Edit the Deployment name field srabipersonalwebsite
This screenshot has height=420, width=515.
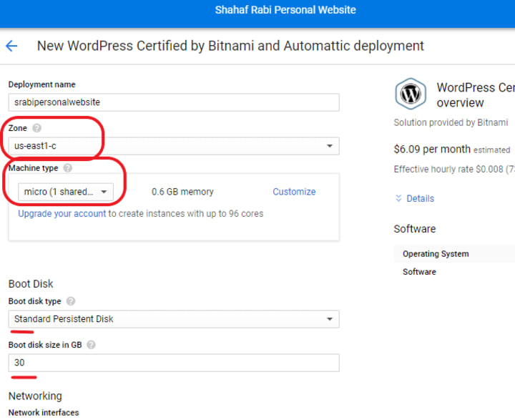click(174, 102)
